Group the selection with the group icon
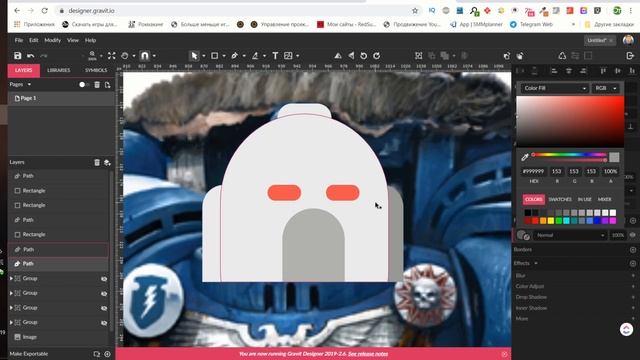Viewport: 640px width, 360px height. coord(418,56)
